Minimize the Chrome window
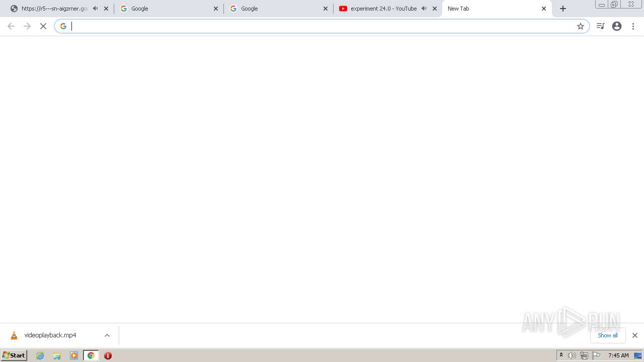The width and height of the screenshot is (644, 362). pos(602,5)
